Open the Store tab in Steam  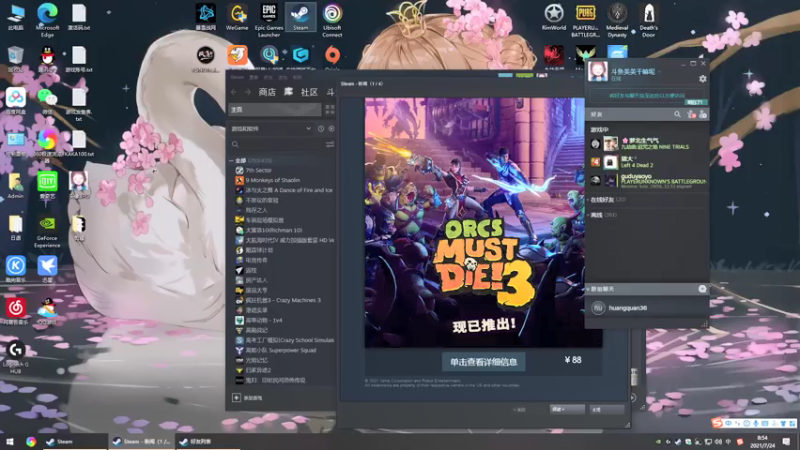pyautogui.click(x=267, y=92)
